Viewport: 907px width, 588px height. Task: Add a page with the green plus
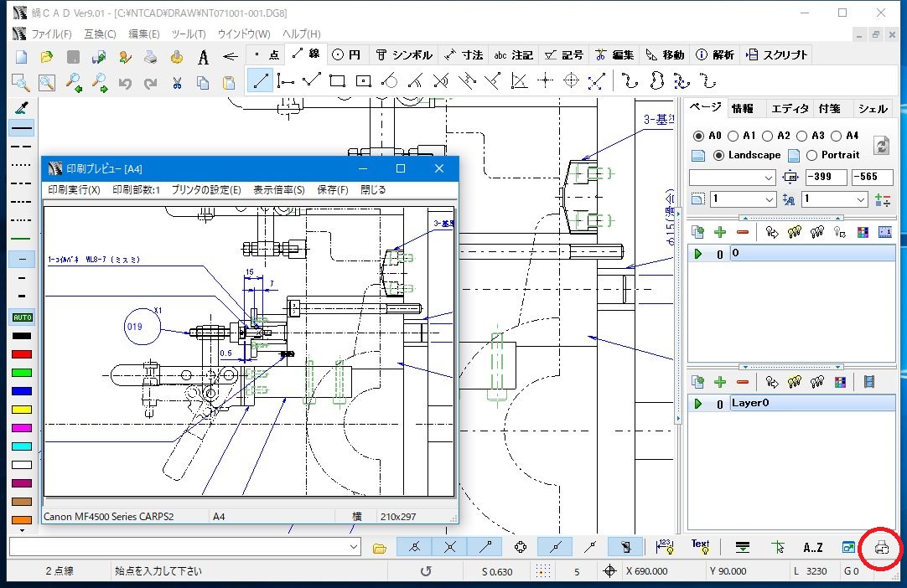point(720,232)
